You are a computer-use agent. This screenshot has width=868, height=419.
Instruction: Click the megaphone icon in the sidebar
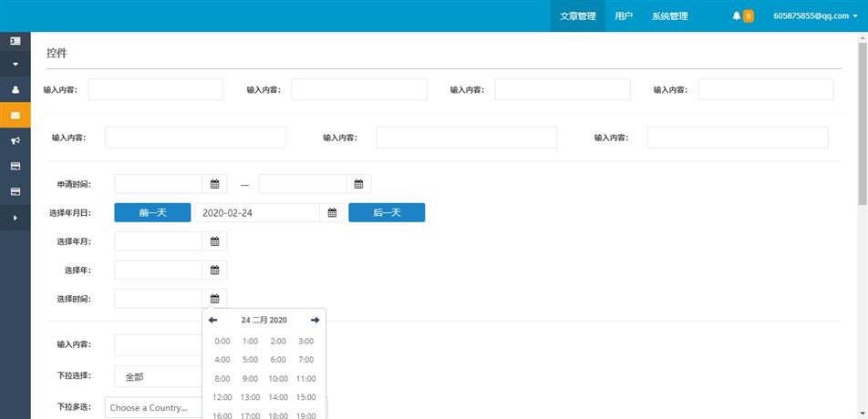15,141
